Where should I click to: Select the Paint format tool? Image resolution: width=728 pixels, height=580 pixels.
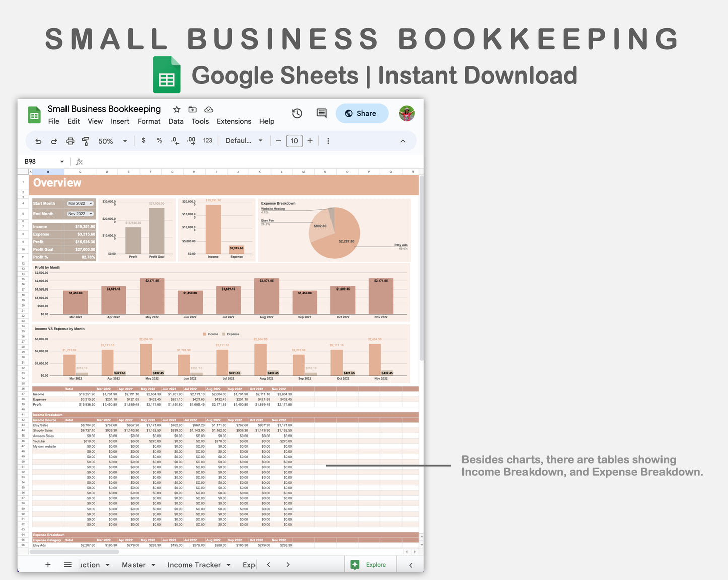86,141
